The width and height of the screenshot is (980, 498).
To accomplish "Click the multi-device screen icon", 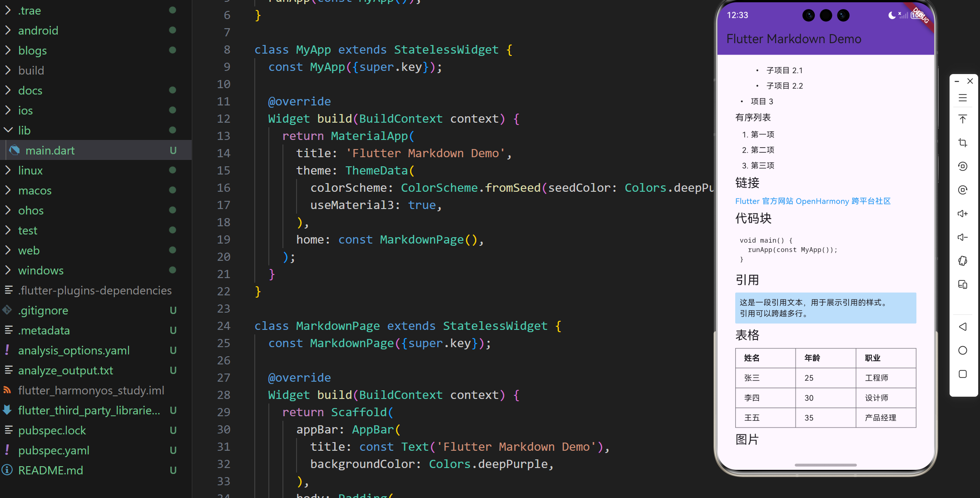I will (962, 284).
